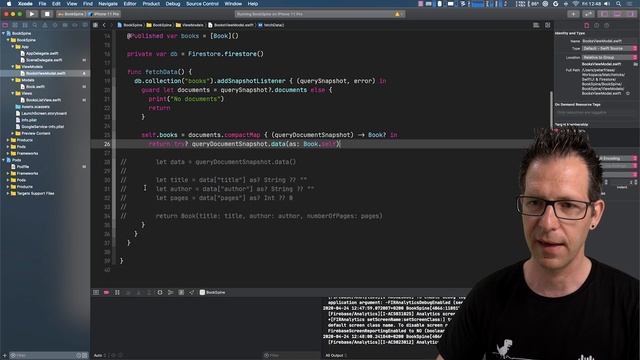The height and width of the screenshot is (360, 640).
Task: Click ViewModels folder in jump bar
Action: pos(189,25)
